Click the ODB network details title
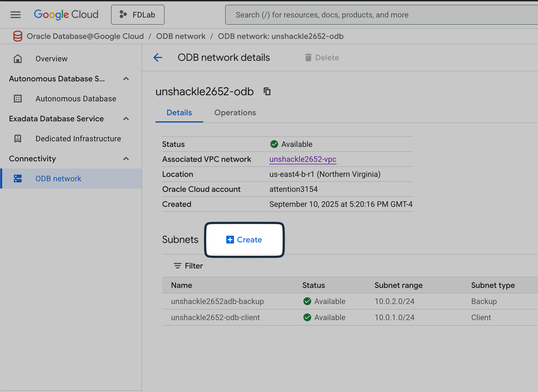 tap(224, 57)
